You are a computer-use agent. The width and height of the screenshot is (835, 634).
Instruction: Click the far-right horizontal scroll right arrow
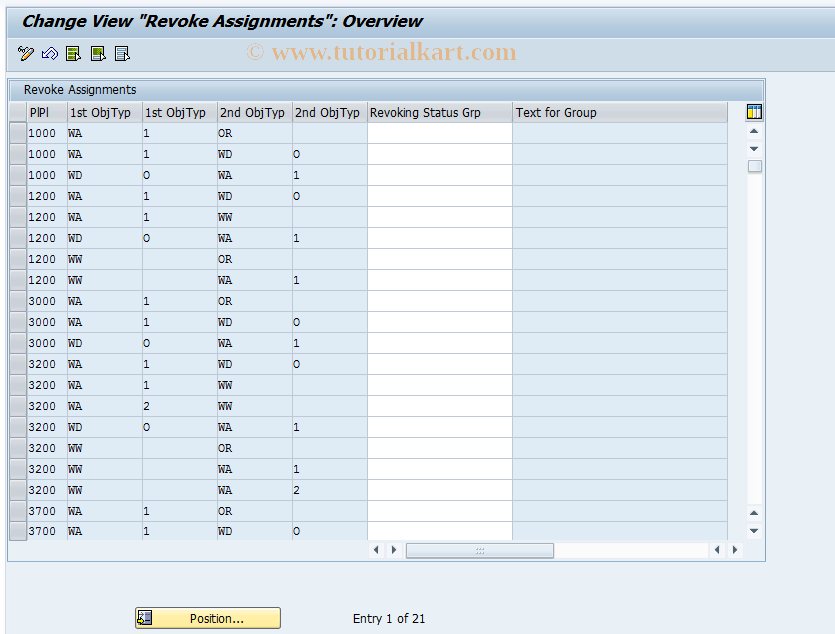pos(735,550)
